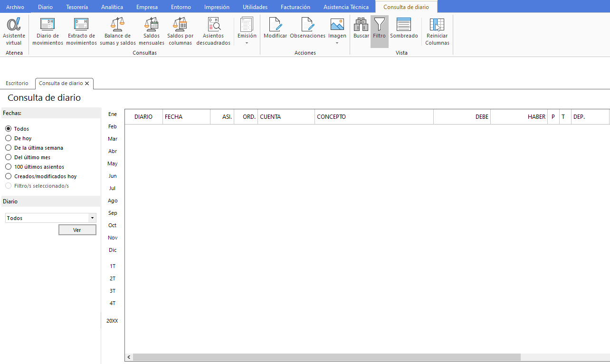This screenshot has width=610, height=364.
Task: Filter by month Jul
Action: point(113,188)
